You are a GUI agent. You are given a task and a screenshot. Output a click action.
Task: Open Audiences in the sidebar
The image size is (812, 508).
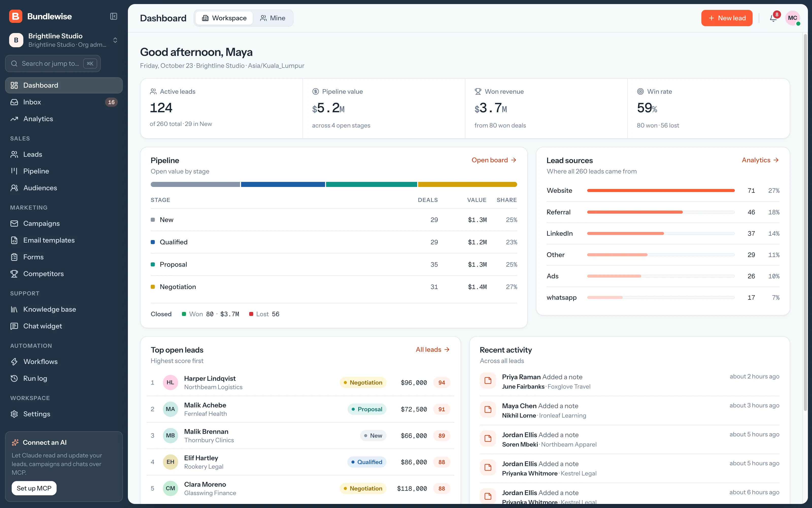click(x=64, y=188)
